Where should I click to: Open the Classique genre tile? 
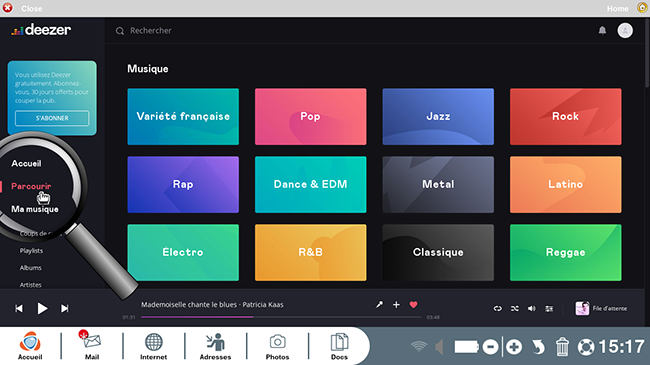pyautogui.click(x=438, y=253)
